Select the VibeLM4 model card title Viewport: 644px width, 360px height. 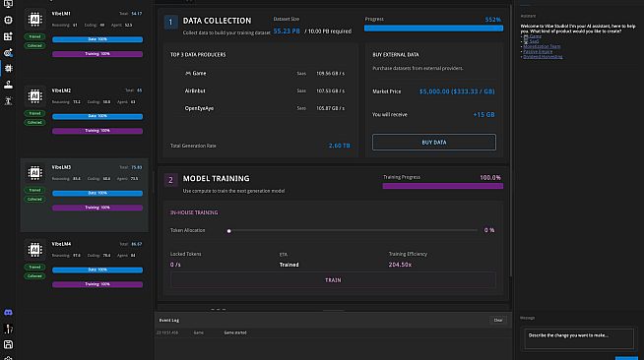61,244
